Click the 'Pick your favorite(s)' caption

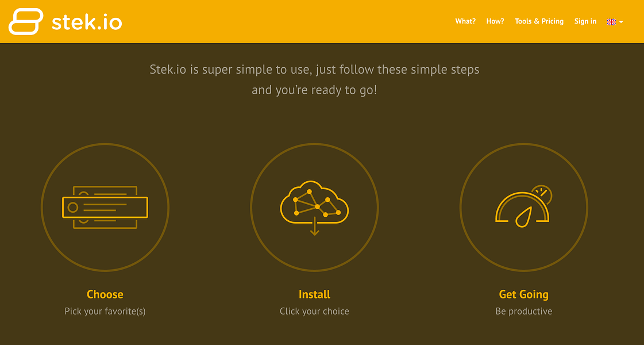click(x=105, y=311)
